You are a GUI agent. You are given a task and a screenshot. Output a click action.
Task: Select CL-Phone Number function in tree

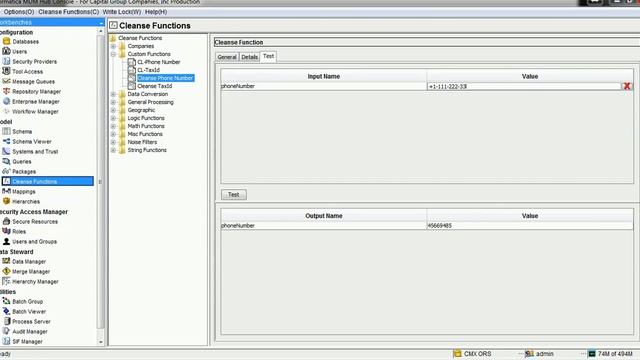(x=158, y=62)
